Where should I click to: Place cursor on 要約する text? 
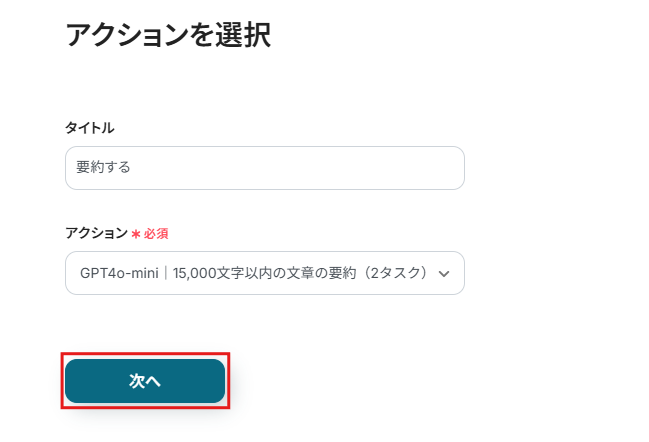(104, 168)
